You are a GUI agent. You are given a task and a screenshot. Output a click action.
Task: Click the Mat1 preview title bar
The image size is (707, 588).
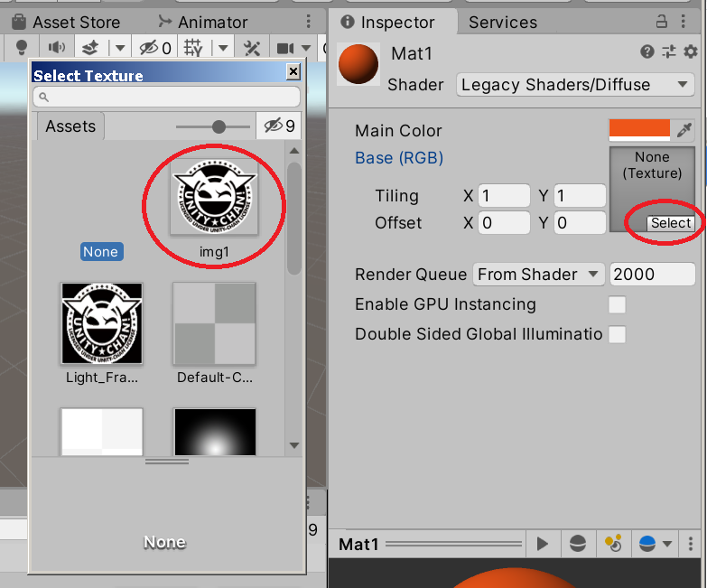click(x=427, y=544)
